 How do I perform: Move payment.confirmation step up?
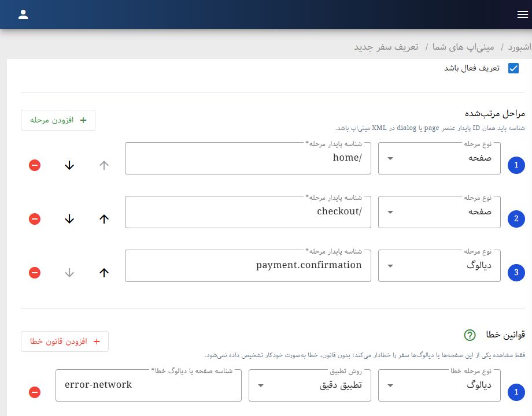[104, 273]
